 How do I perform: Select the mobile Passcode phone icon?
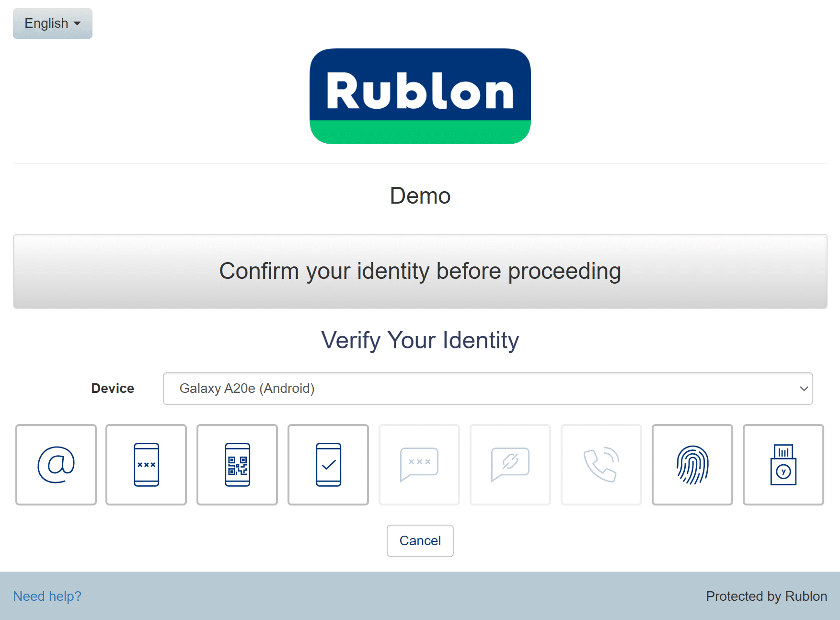[x=146, y=464]
